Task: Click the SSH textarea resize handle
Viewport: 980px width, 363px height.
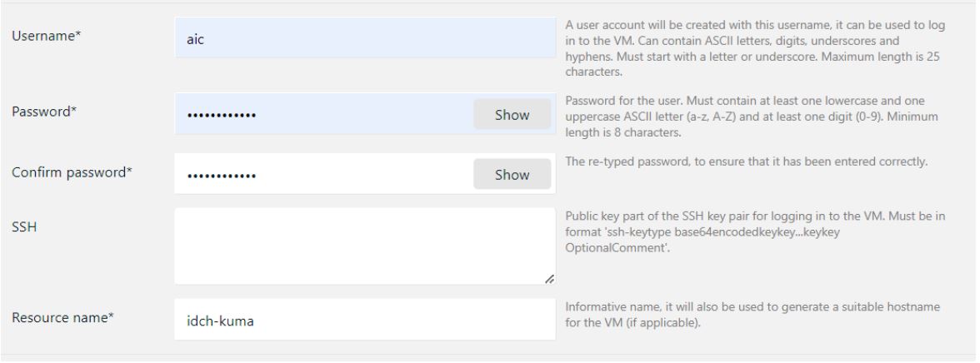Action: tap(547, 279)
